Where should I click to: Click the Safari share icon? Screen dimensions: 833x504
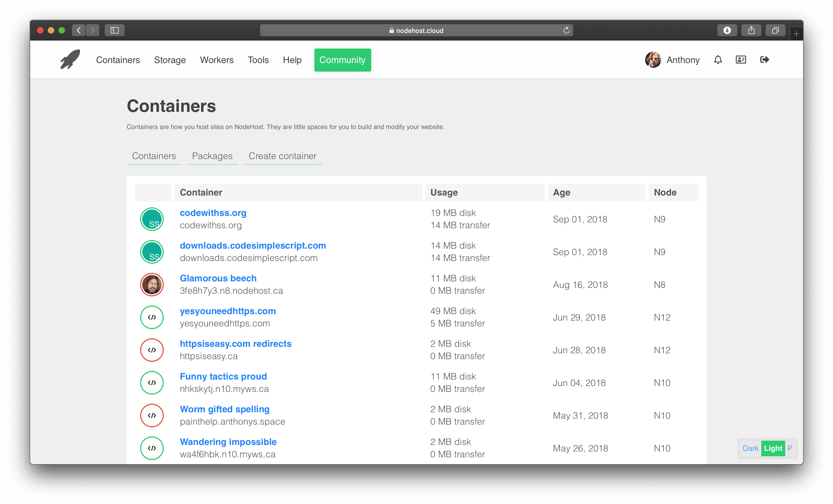pos(751,30)
